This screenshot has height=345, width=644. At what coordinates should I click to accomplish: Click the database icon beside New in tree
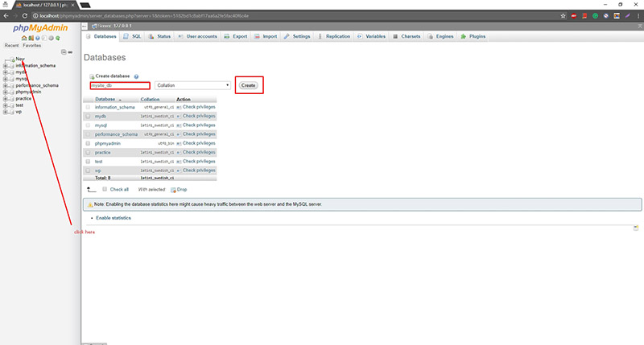[x=13, y=60]
